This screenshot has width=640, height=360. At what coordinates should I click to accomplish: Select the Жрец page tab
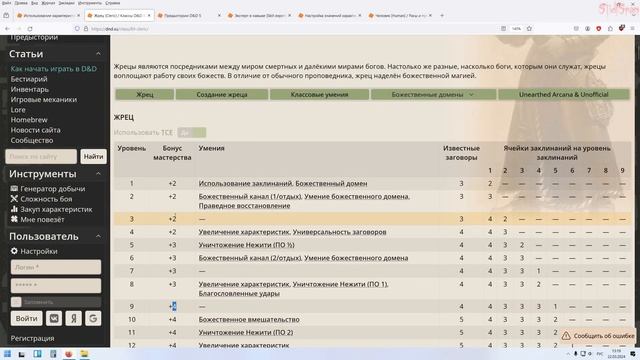click(145, 94)
